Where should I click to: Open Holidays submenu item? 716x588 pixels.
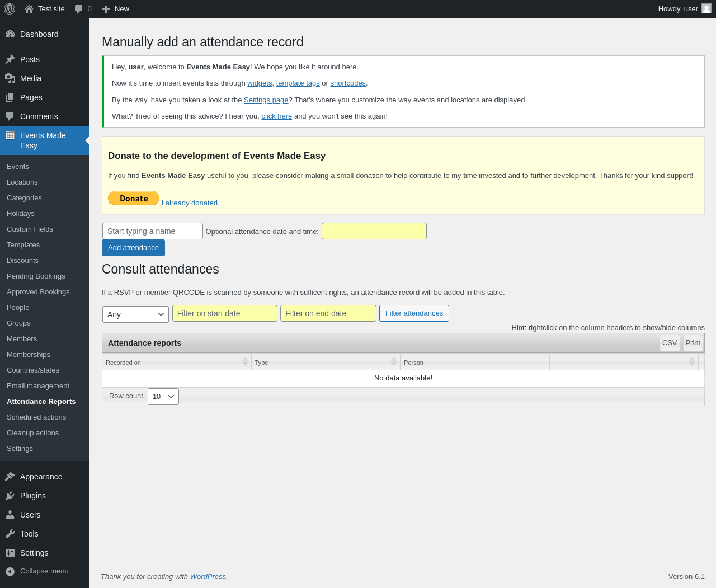click(x=21, y=214)
